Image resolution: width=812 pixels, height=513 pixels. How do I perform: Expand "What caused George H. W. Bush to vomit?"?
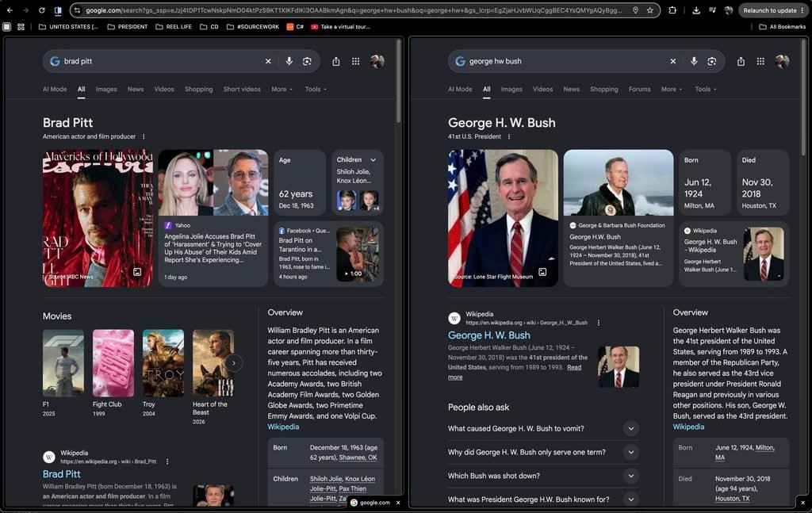[x=630, y=429]
